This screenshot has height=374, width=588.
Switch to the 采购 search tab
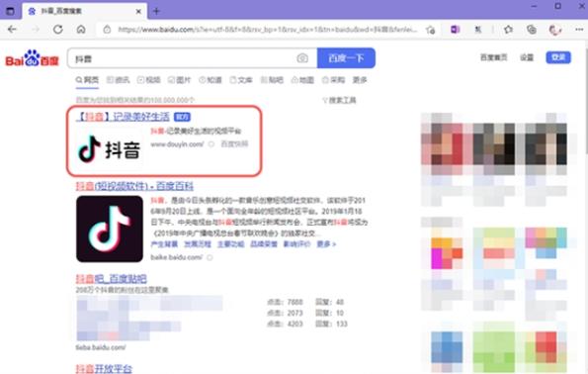(333, 80)
